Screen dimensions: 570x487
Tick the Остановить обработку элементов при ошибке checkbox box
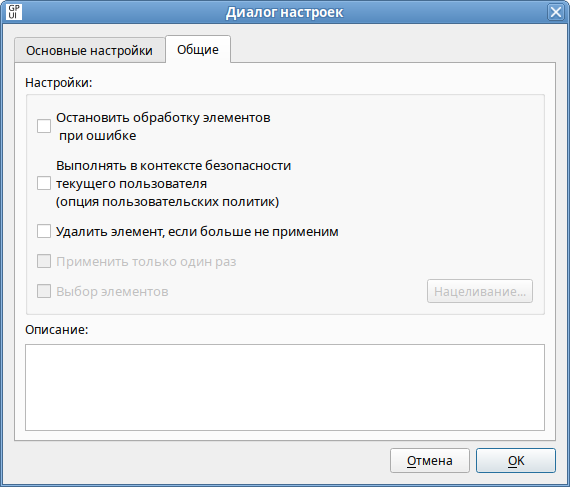(x=44, y=126)
